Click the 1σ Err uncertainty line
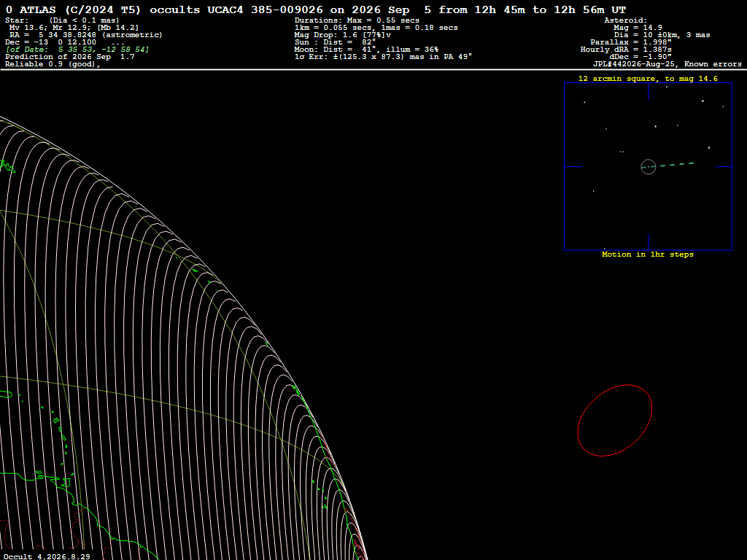The image size is (747, 560). [383, 57]
